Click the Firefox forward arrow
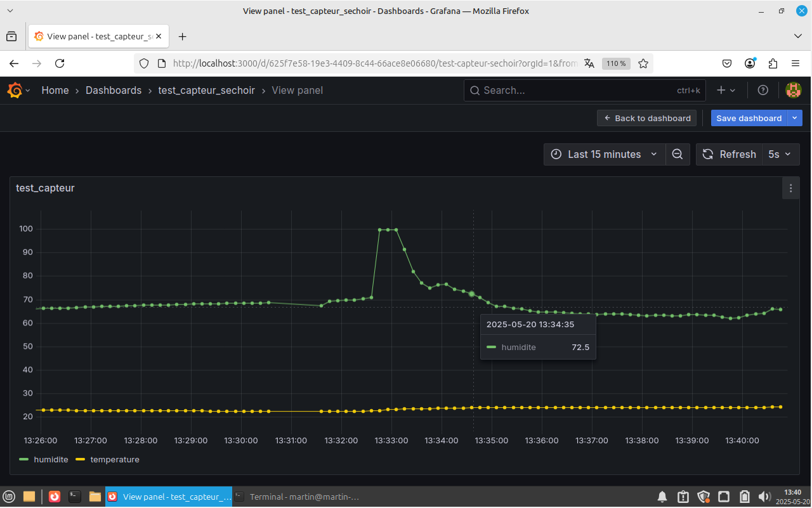This screenshot has height=508, width=812. (x=37, y=63)
